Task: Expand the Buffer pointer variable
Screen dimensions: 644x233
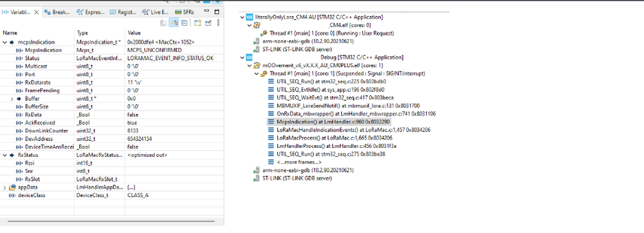Action: 12,99
